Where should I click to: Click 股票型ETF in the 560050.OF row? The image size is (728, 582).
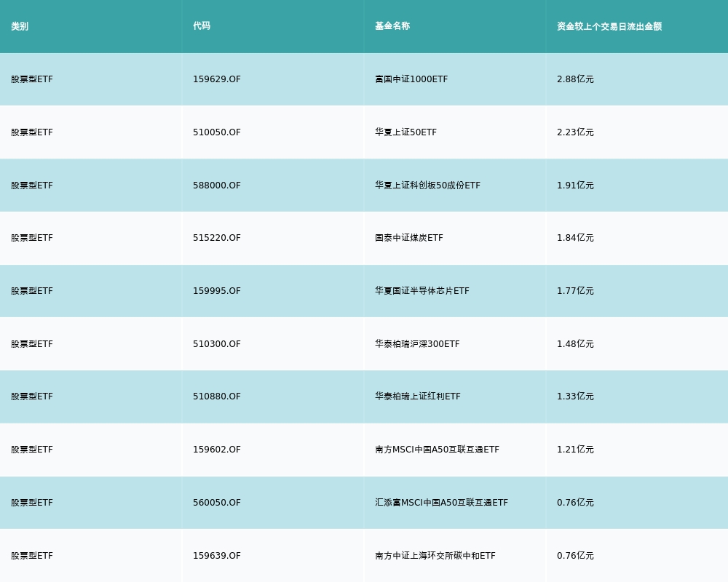(32, 503)
